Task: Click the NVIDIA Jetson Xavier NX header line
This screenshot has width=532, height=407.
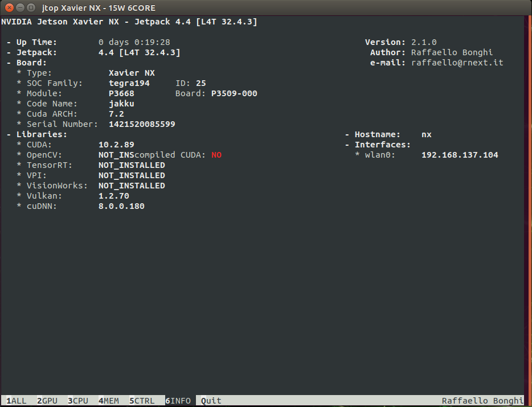Action: click(129, 22)
